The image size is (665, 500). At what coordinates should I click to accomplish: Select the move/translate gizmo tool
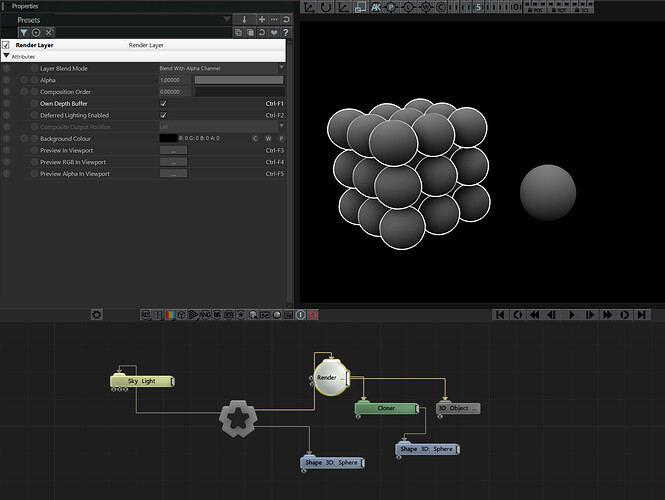(308, 7)
